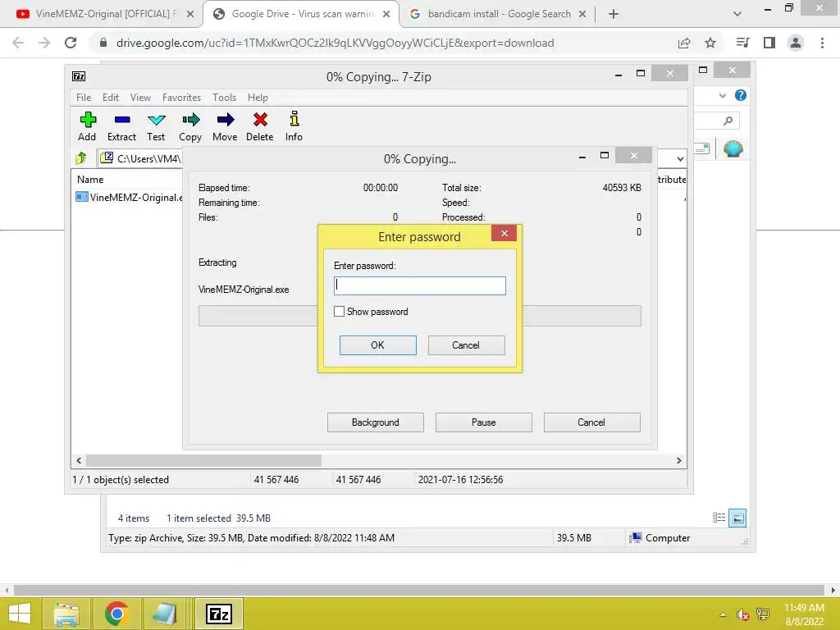Click the Move toolbar icon
The height and width of the screenshot is (630, 840).
point(226,120)
